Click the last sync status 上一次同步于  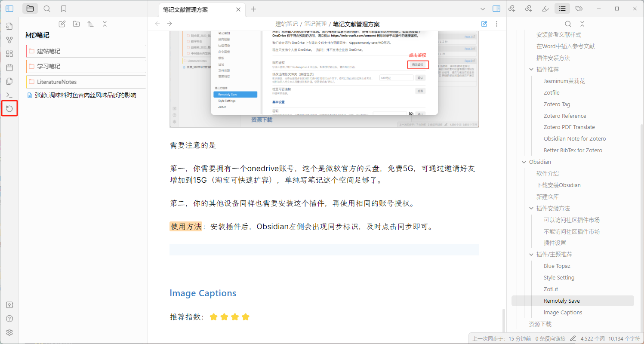502,339
